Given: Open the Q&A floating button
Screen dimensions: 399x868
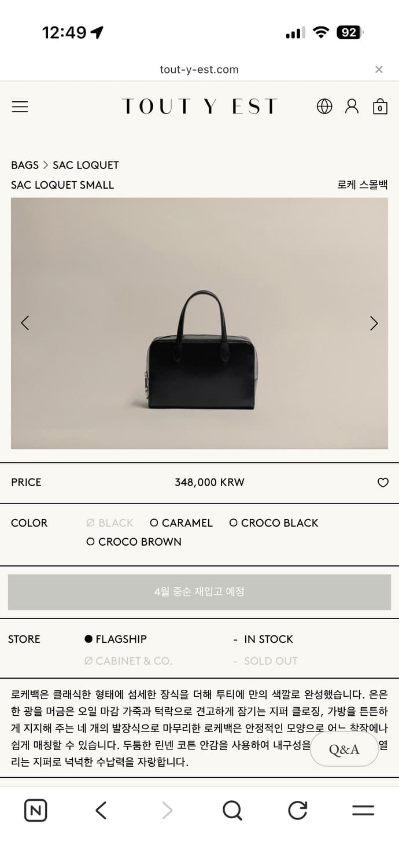Looking at the screenshot, I should coord(344,750).
